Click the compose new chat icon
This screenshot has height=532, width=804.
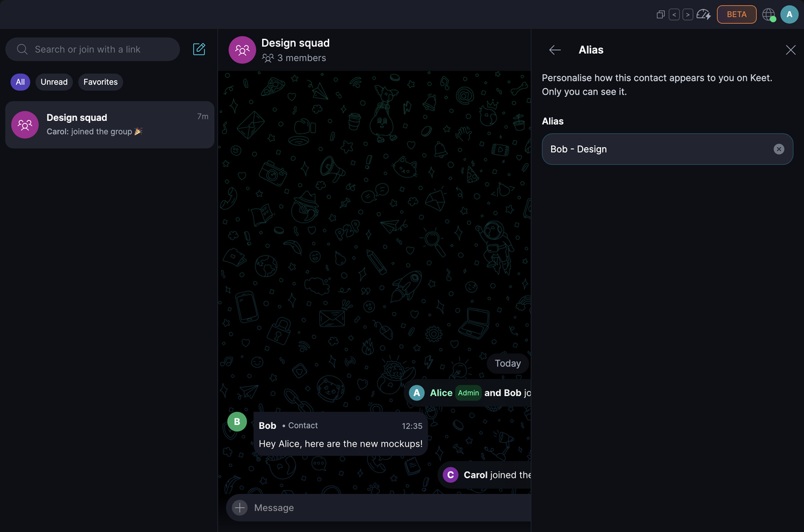click(199, 49)
